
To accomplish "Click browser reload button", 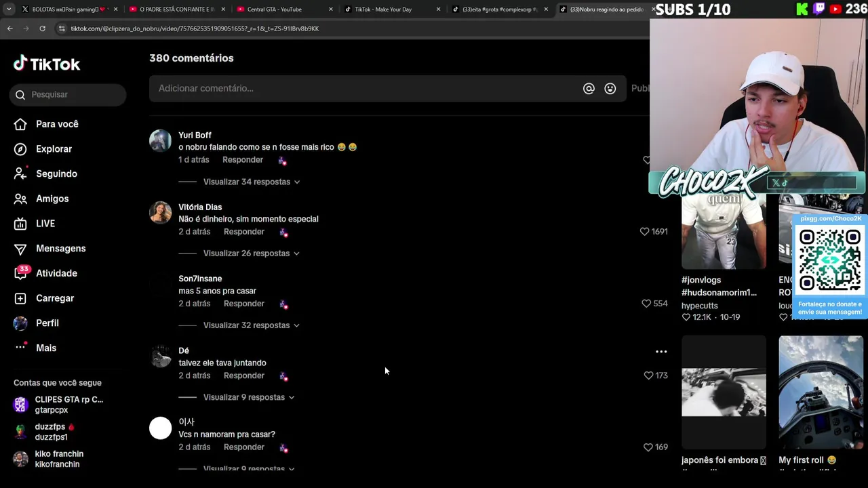I will [x=42, y=28].
